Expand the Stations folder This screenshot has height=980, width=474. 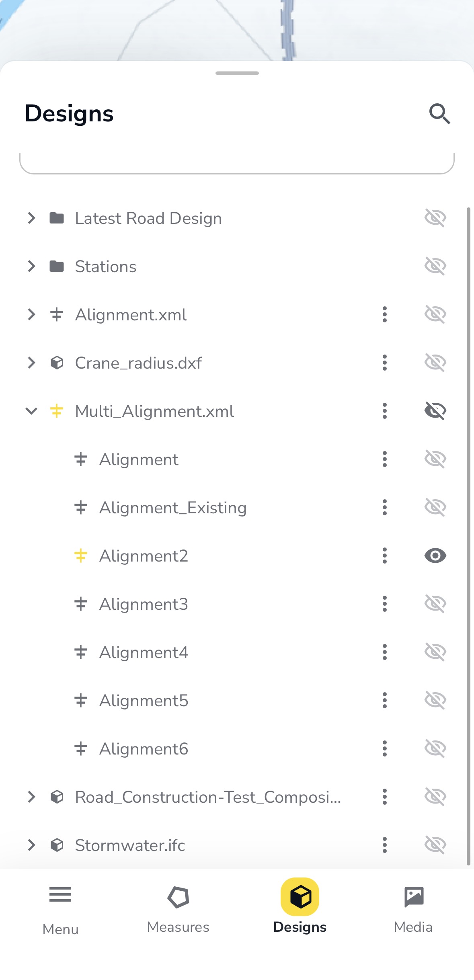point(31,266)
